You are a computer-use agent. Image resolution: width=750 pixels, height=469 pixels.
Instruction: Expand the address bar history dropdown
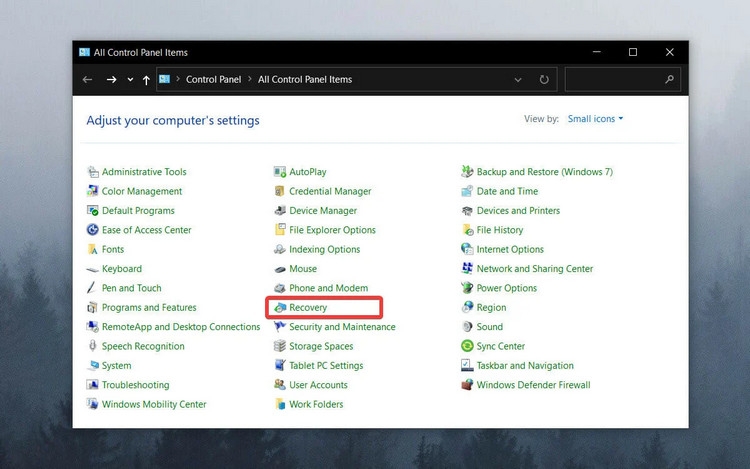pyautogui.click(x=518, y=80)
